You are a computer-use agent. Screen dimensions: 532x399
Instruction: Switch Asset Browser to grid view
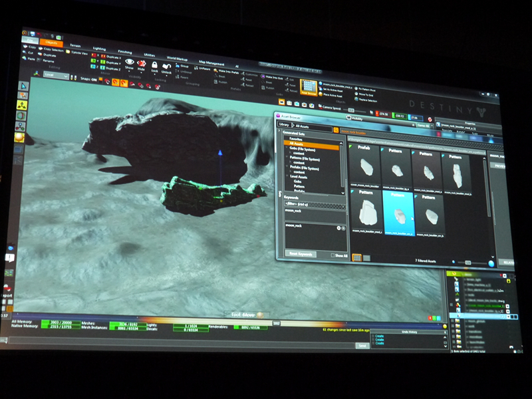click(356, 257)
